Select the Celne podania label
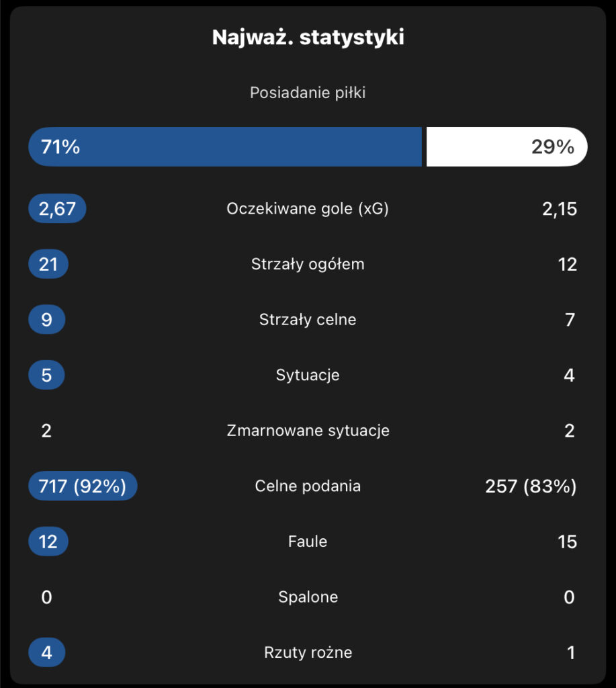Screen dimensions: 616x688 click(x=308, y=486)
